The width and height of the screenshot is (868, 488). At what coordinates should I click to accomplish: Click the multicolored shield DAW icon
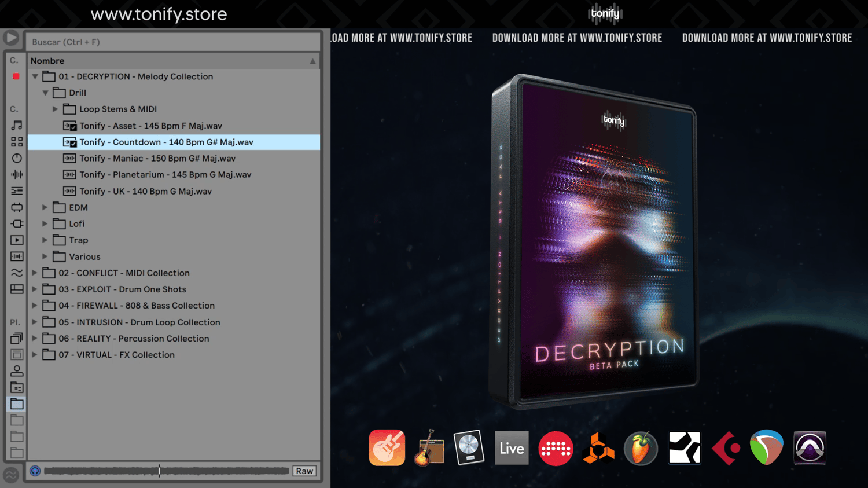[767, 447]
